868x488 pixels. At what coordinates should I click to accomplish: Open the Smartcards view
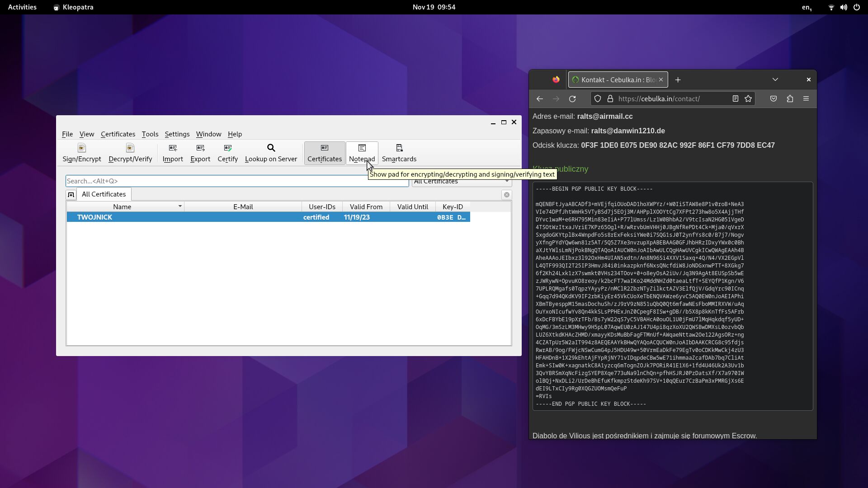pos(399,153)
